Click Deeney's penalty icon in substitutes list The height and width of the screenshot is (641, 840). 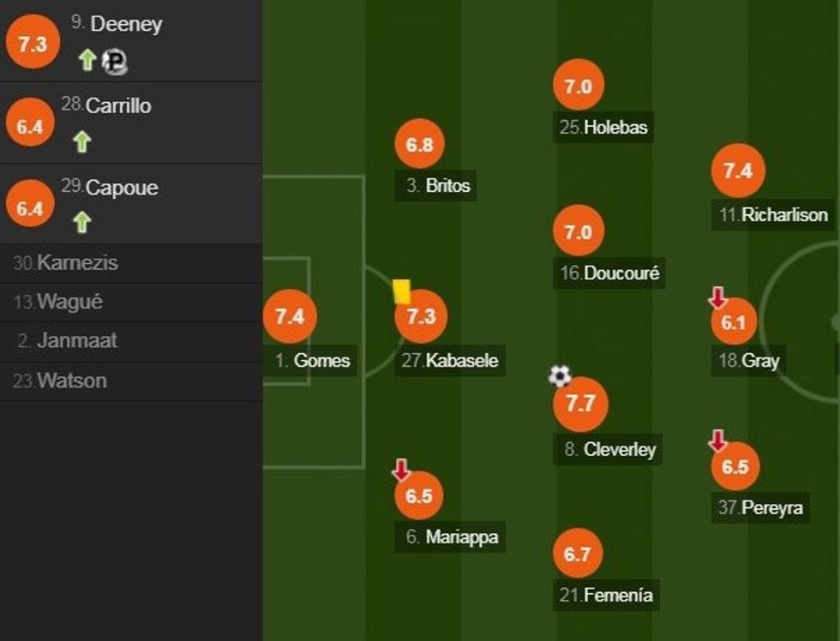[114, 61]
